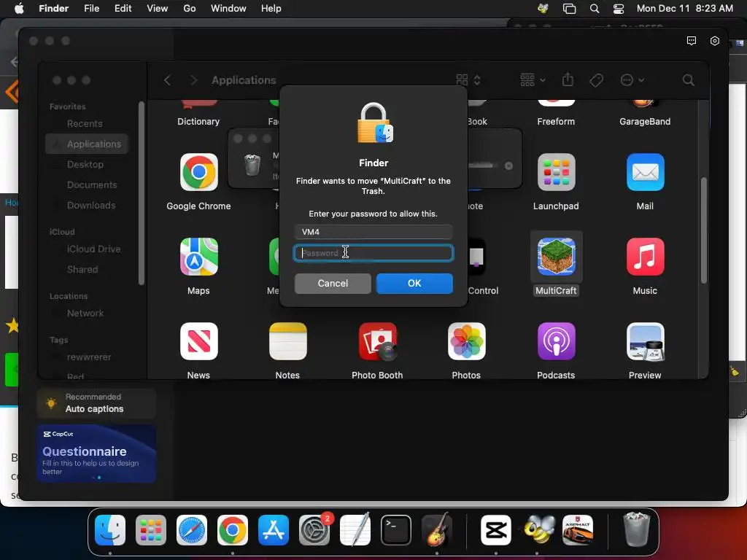Go forward with the Finder forward arrow

[193, 80]
